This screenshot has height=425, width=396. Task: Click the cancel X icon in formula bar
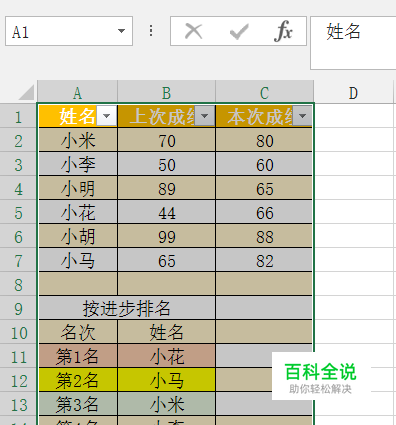pyautogui.click(x=194, y=32)
